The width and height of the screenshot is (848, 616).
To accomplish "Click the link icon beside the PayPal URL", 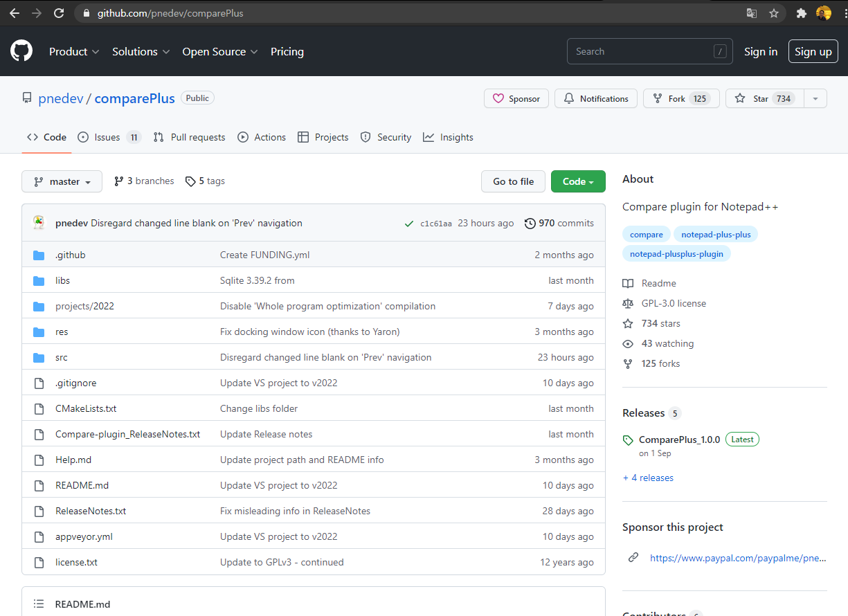I will coord(633,557).
